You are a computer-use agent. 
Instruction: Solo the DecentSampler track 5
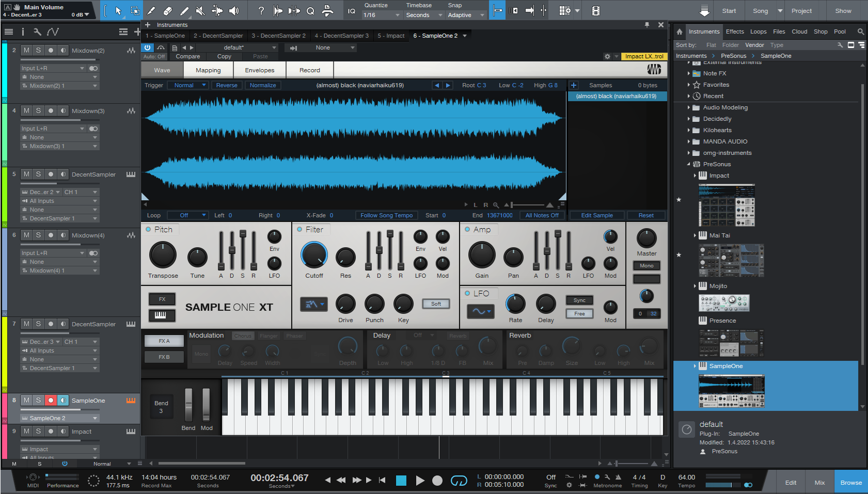38,174
